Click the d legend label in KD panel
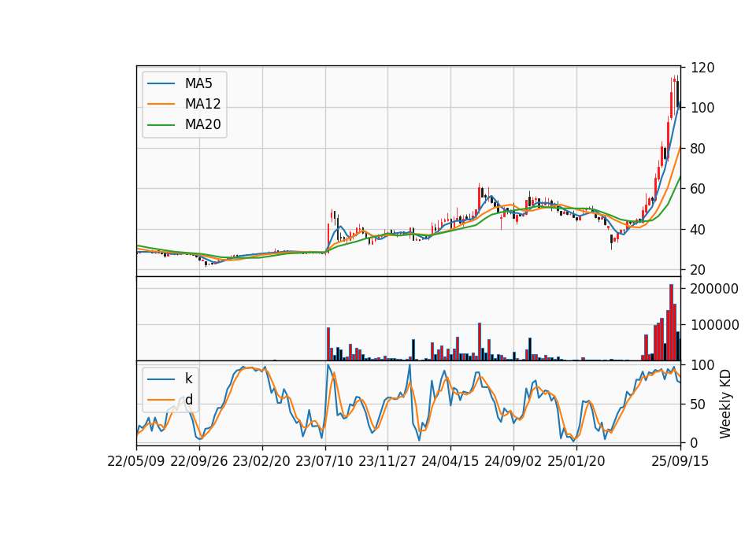 click(189, 400)
